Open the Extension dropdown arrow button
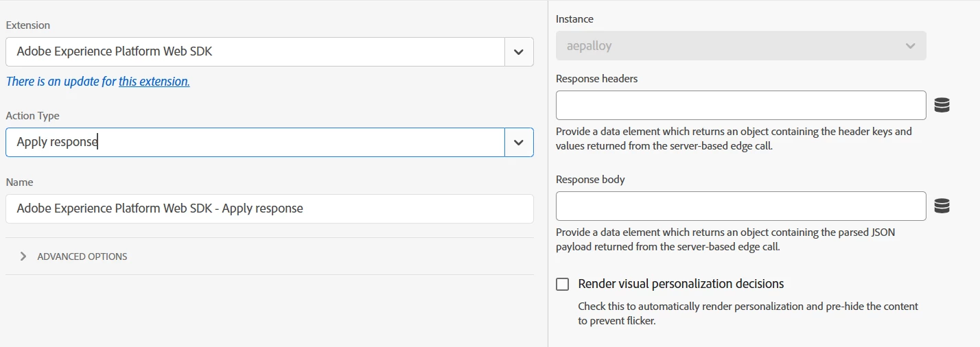 pyautogui.click(x=519, y=51)
